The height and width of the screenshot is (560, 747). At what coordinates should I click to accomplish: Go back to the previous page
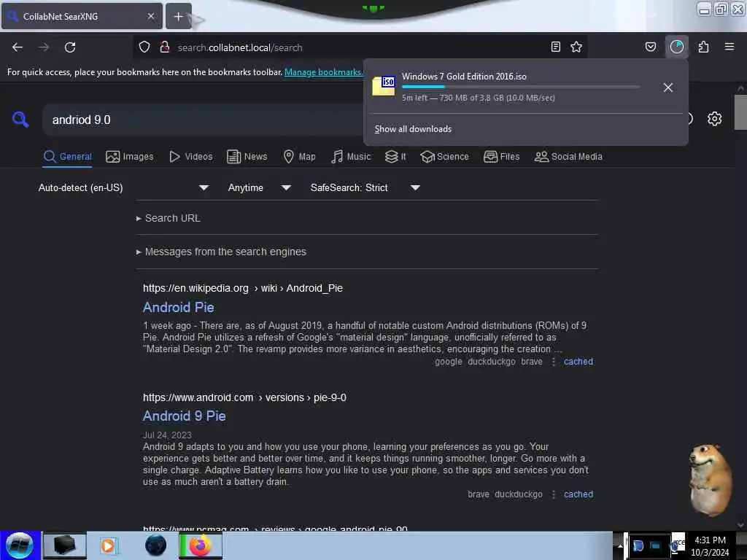(18, 47)
